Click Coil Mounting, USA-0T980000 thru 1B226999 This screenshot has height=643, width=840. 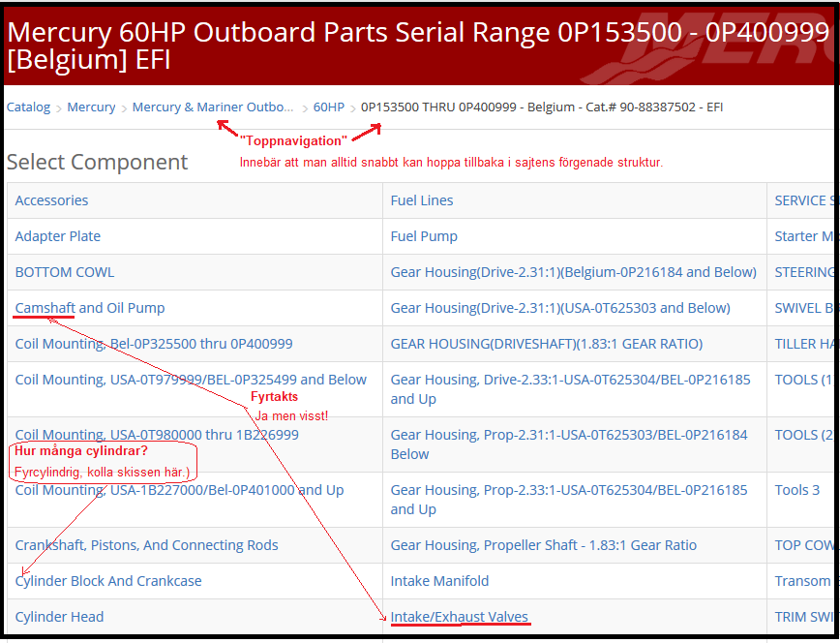click(x=157, y=435)
